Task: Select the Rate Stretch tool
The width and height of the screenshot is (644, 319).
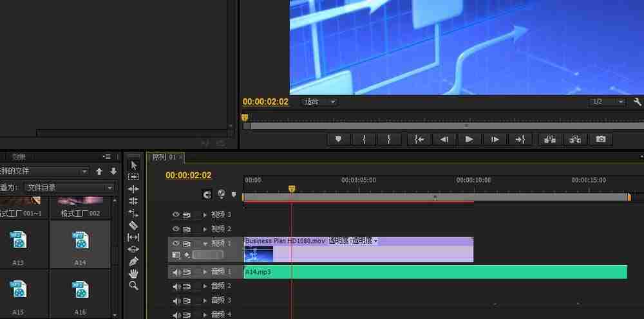Action: click(133, 213)
